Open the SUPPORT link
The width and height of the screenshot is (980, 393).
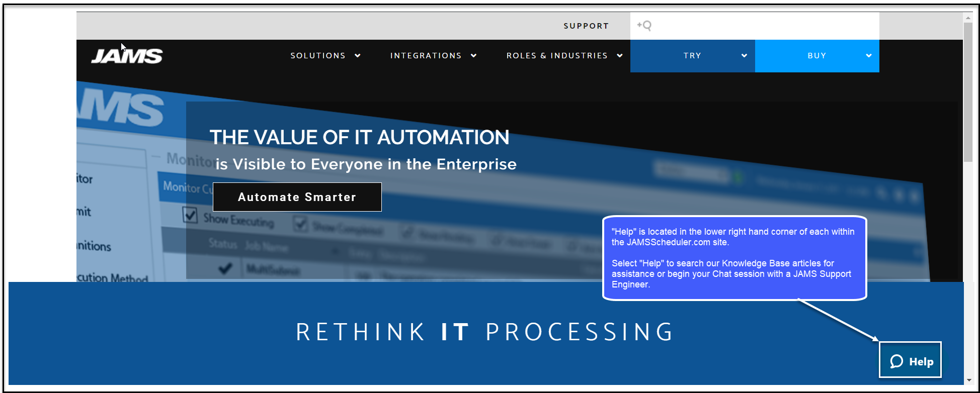click(586, 26)
